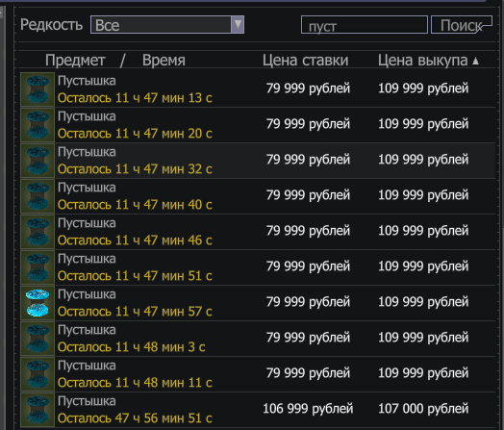Open the Редкость dropdown arrow

coord(238,24)
